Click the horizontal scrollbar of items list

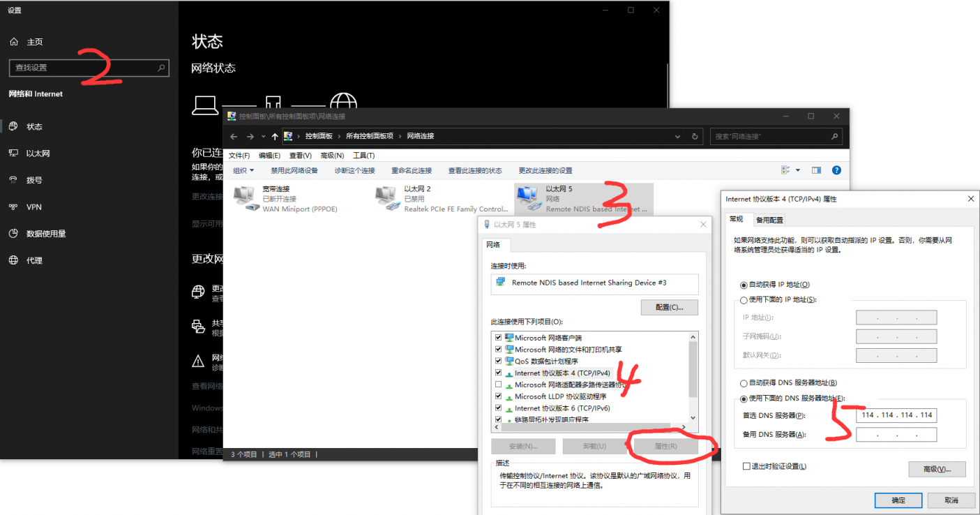coord(590,426)
